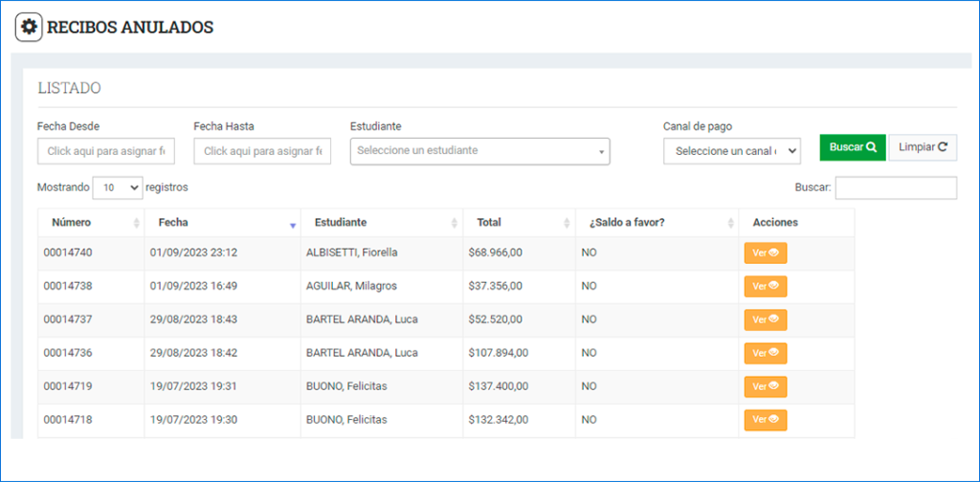Image resolution: width=980 pixels, height=482 pixels.
Task: Change Mostrando registros count dropdown
Action: 117,188
